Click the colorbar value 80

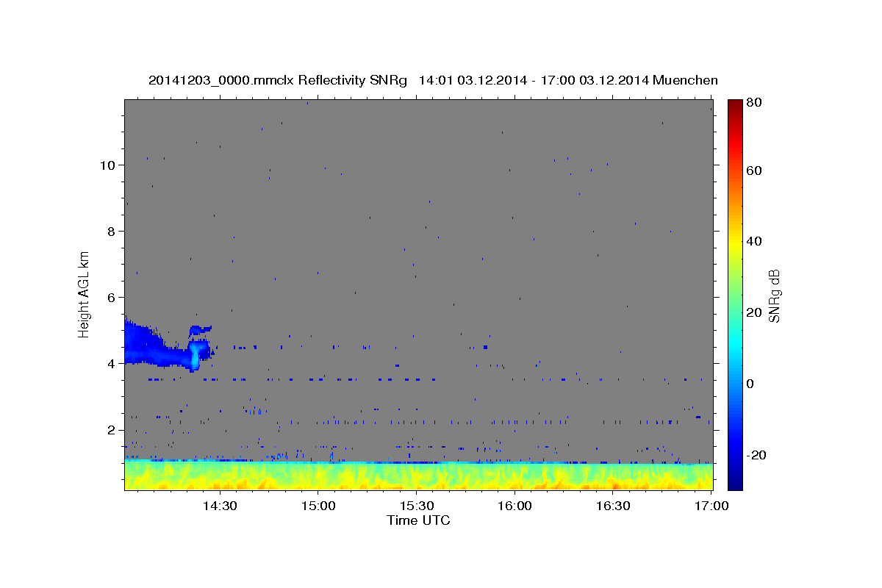tap(753, 103)
